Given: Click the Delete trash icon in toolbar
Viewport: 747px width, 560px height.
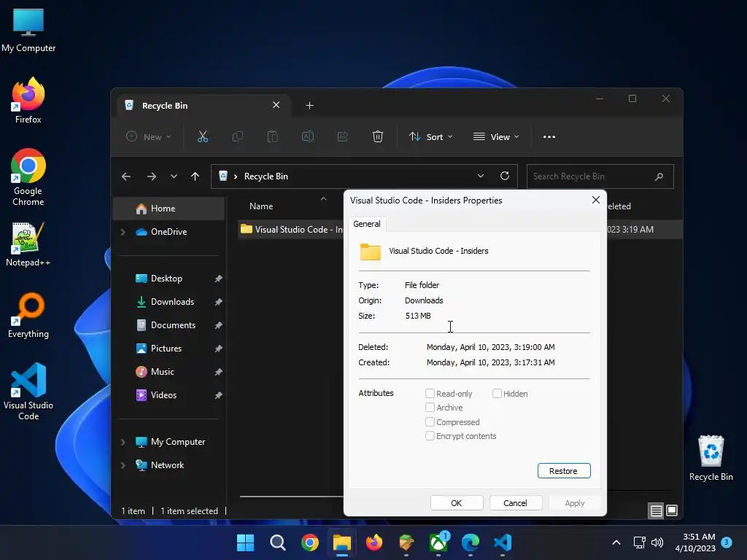Looking at the screenshot, I should pos(378,136).
